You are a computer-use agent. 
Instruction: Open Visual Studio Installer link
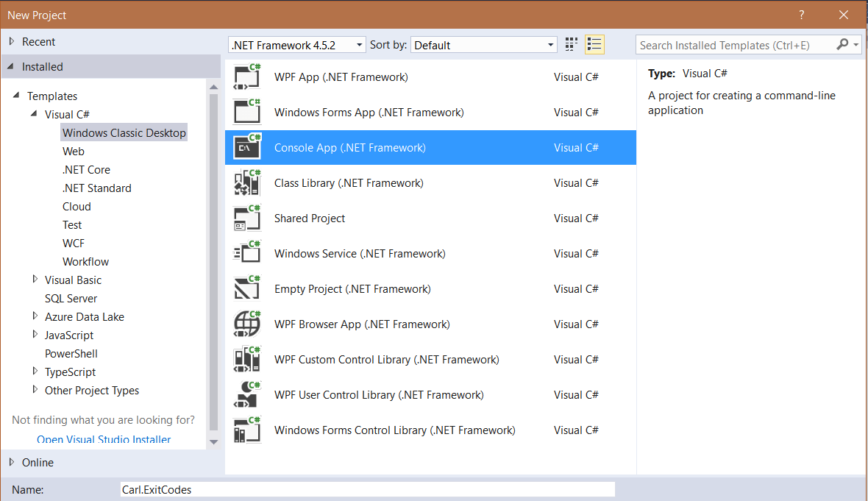pos(104,439)
